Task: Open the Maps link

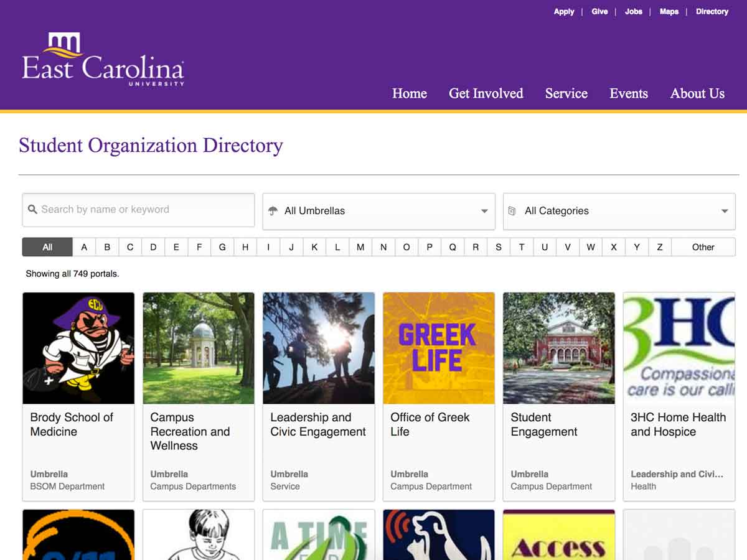Action: click(669, 11)
